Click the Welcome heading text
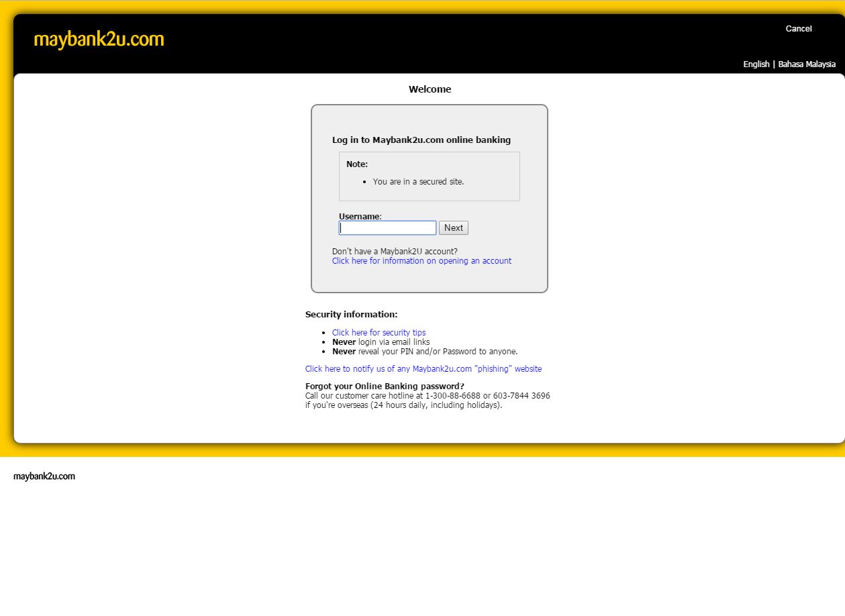The image size is (845, 616). tap(430, 89)
